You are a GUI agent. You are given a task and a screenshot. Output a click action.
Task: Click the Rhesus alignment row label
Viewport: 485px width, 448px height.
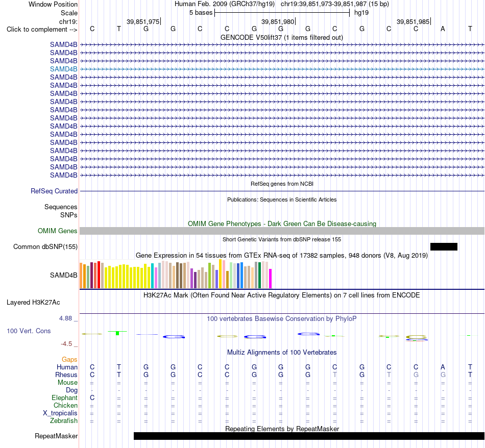(x=66, y=375)
